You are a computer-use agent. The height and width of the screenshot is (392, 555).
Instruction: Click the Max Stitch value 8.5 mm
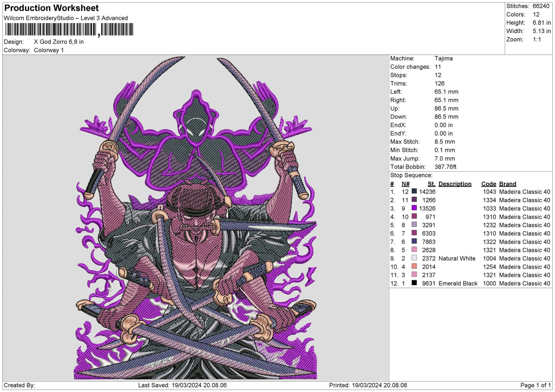coord(445,142)
